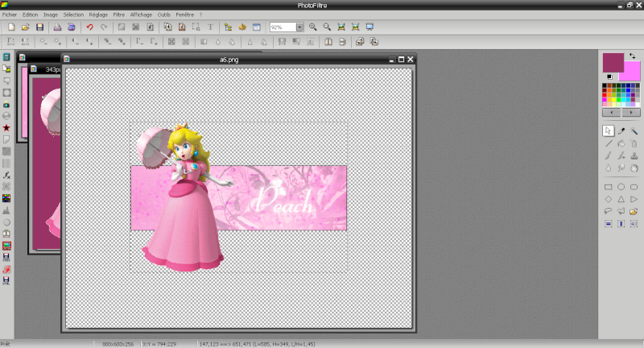Choose the Polygon selection shape

tap(621, 211)
